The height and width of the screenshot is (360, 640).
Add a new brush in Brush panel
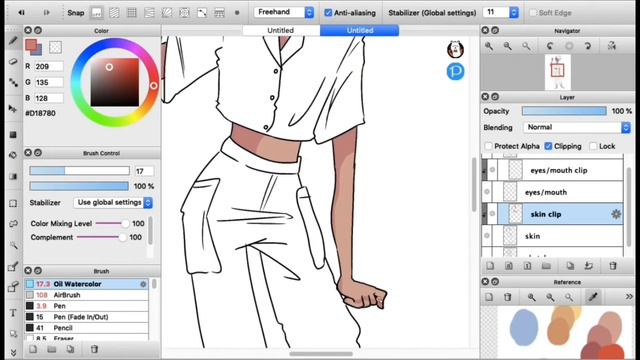point(33,349)
